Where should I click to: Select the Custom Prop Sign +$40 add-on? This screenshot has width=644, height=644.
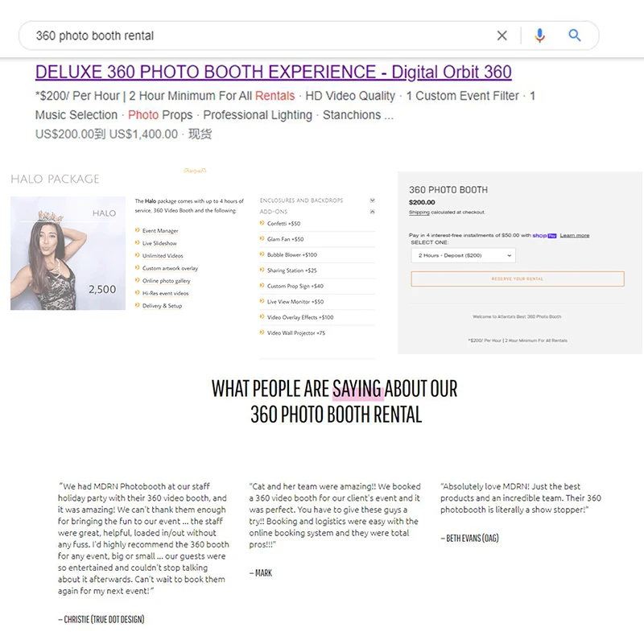295,286
